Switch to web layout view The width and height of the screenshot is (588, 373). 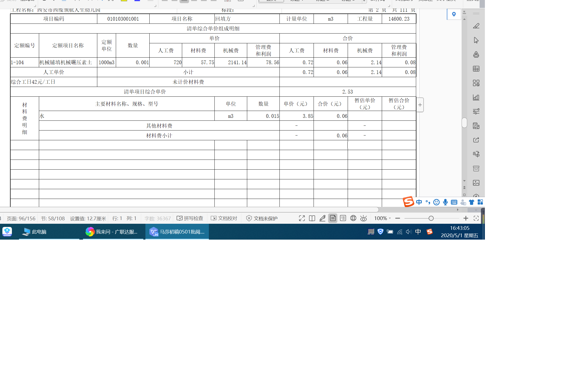353,218
